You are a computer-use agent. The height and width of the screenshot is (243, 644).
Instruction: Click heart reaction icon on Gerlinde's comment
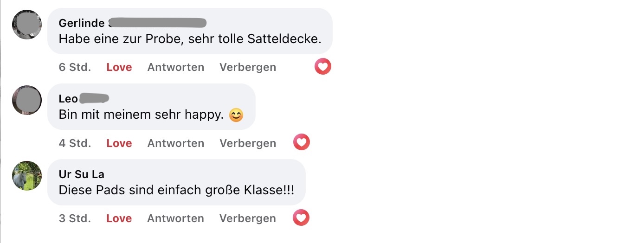pyautogui.click(x=323, y=67)
